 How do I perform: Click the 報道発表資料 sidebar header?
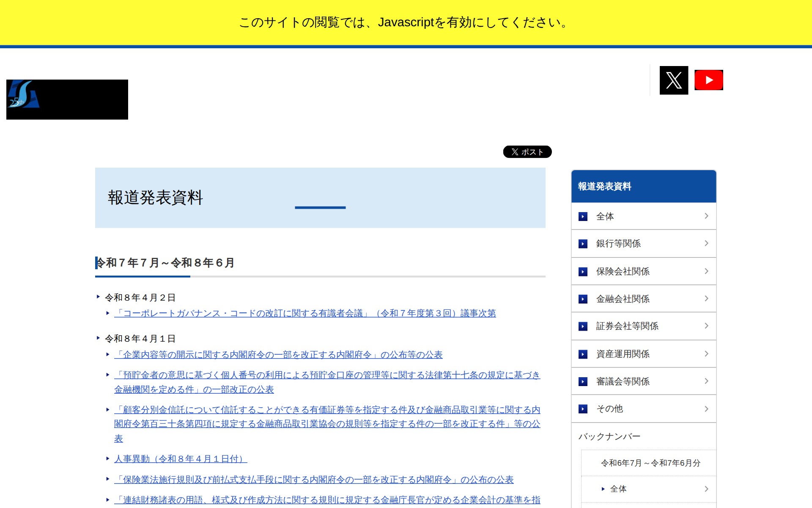pyautogui.click(x=604, y=186)
